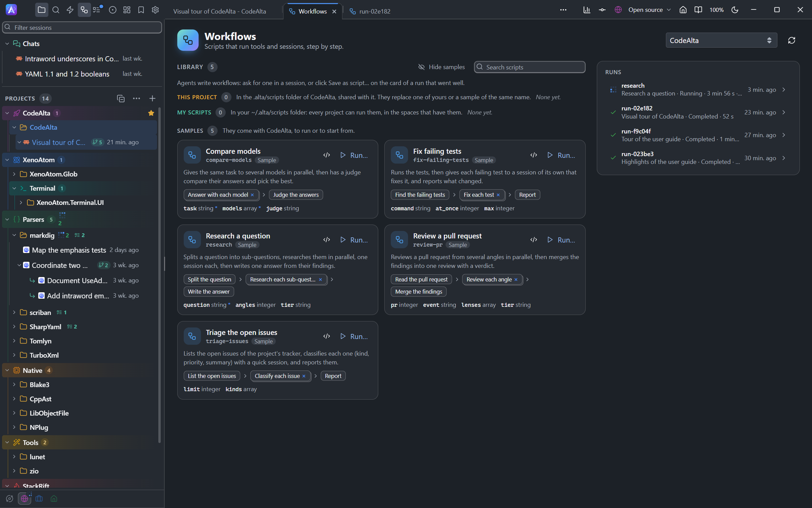Open the folder explorer icon in toolbar
Image resolution: width=812 pixels, height=508 pixels.
[41, 10]
